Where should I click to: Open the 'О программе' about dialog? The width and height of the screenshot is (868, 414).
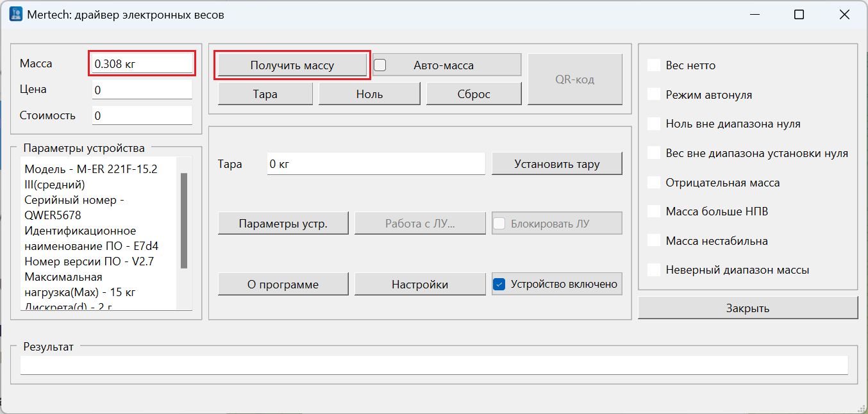pyautogui.click(x=283, y=284)
